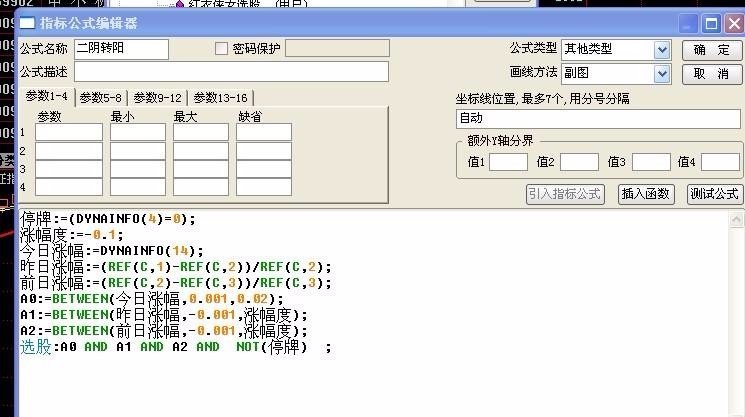Click the formula line starting with 停牌:=

(x=108, y=219)
